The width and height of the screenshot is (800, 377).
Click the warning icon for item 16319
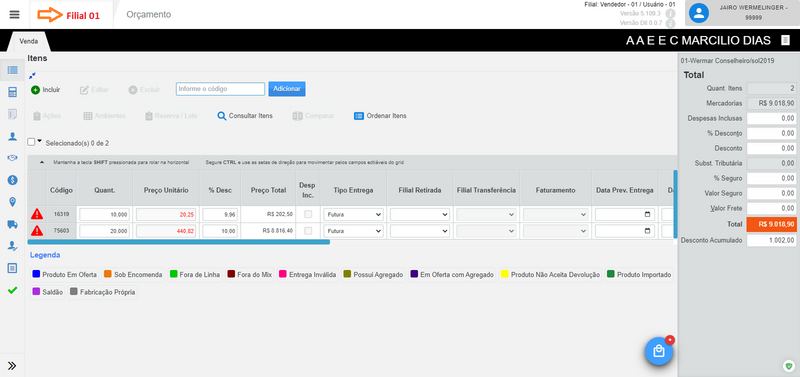click(37, 215)
